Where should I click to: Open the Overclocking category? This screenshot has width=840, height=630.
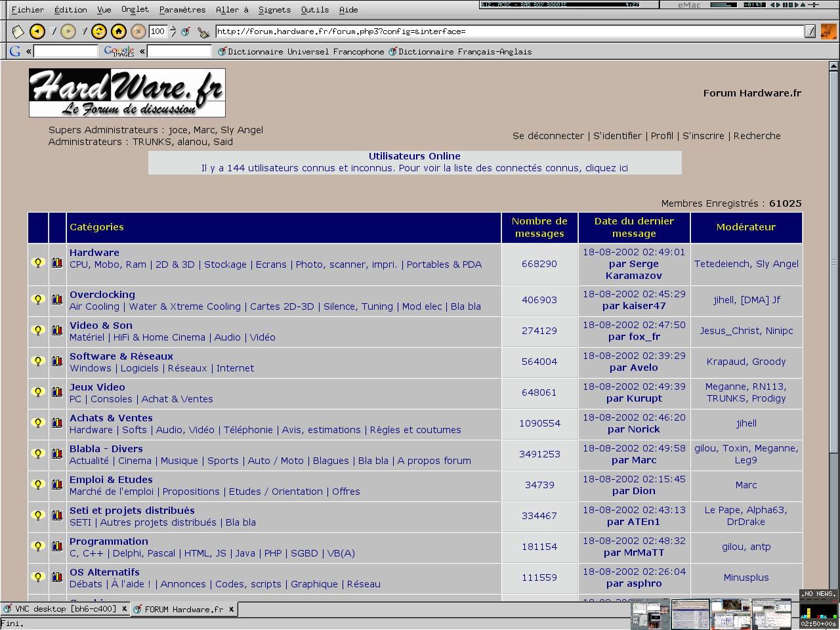coord(102,295)
